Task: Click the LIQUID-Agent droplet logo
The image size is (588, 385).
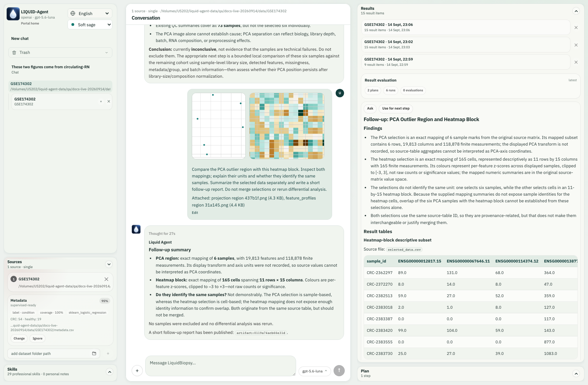Action: (x=13, y=14)
